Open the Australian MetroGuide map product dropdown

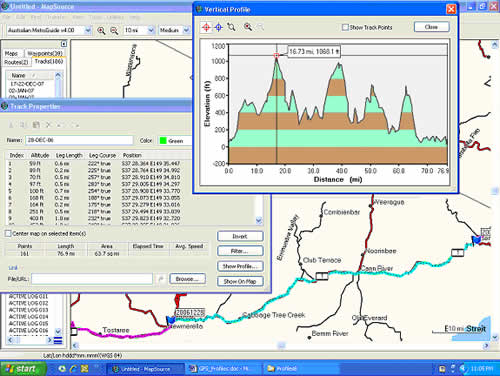(x=88, y=30)
